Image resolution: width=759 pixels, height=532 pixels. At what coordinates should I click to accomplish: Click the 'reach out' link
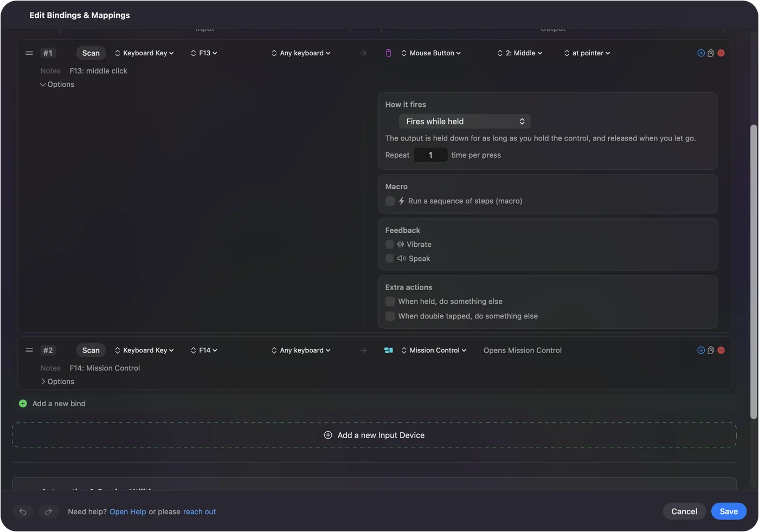pyautogui.click(x=200, y=512)
